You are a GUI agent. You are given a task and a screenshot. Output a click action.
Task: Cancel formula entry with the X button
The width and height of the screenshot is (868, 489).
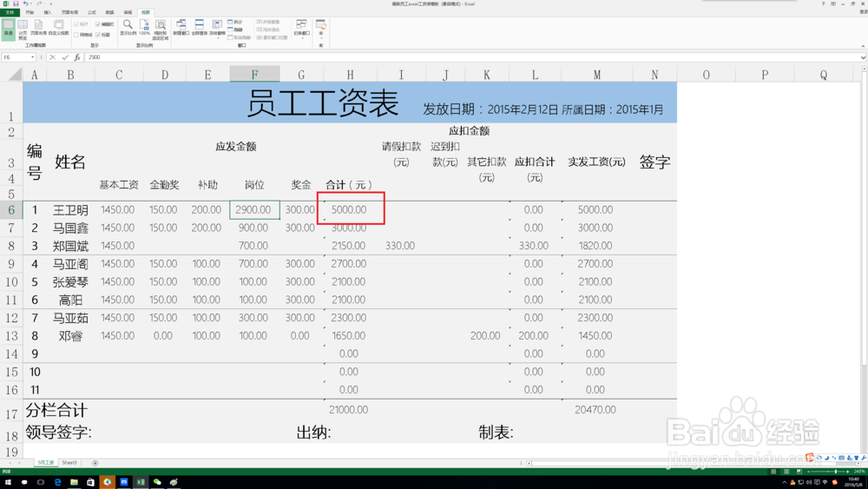[x=53, y=57]
